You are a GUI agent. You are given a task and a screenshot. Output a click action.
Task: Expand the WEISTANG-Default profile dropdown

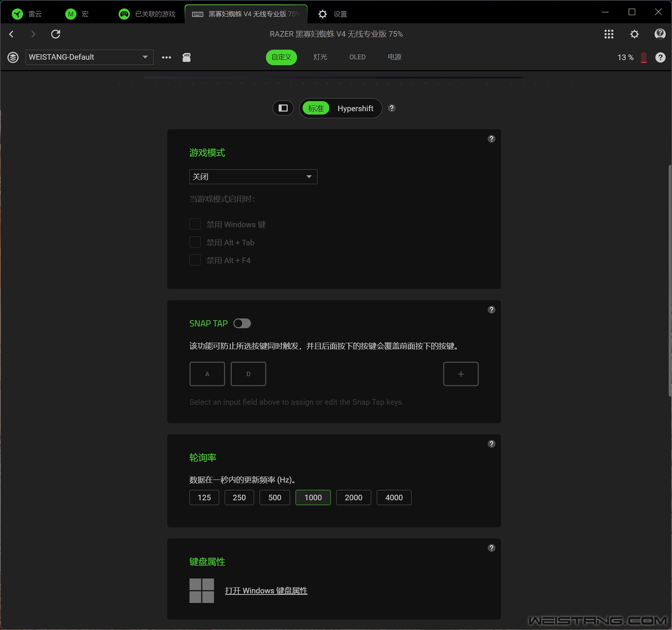[89, 57]
